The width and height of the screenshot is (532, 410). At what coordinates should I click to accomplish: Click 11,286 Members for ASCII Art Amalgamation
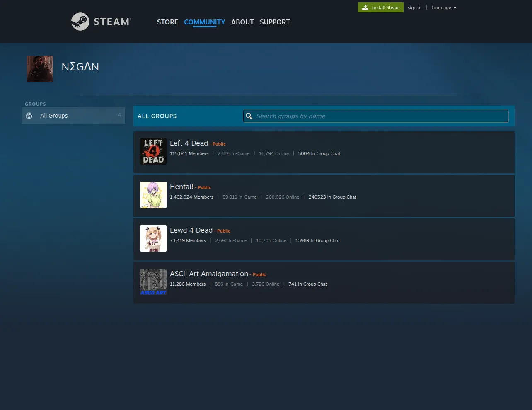click(x=188, y=284)
